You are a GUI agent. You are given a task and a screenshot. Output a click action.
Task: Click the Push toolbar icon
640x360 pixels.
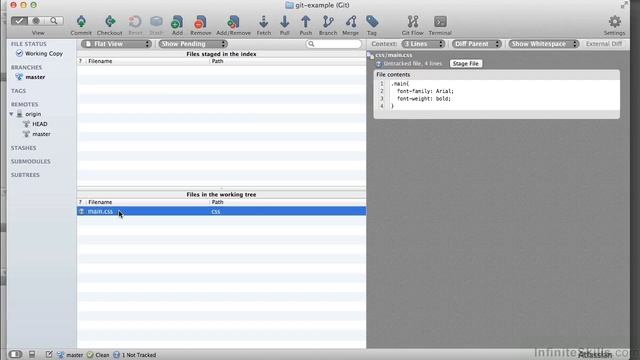(305, 22)
